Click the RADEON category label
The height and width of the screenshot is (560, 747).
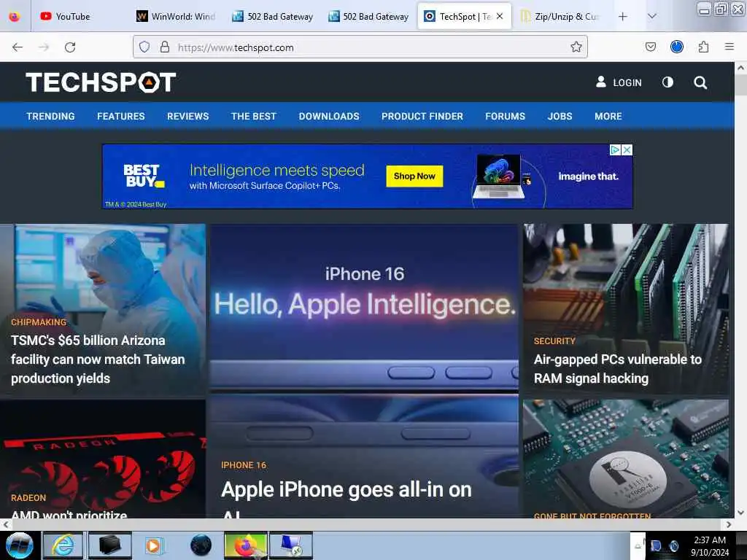(28, 498)
